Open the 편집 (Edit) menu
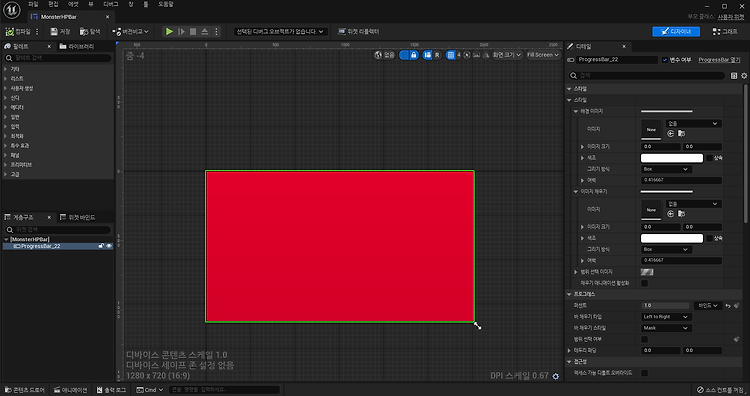This screenshot has height=396, width=750. (53, 4)
